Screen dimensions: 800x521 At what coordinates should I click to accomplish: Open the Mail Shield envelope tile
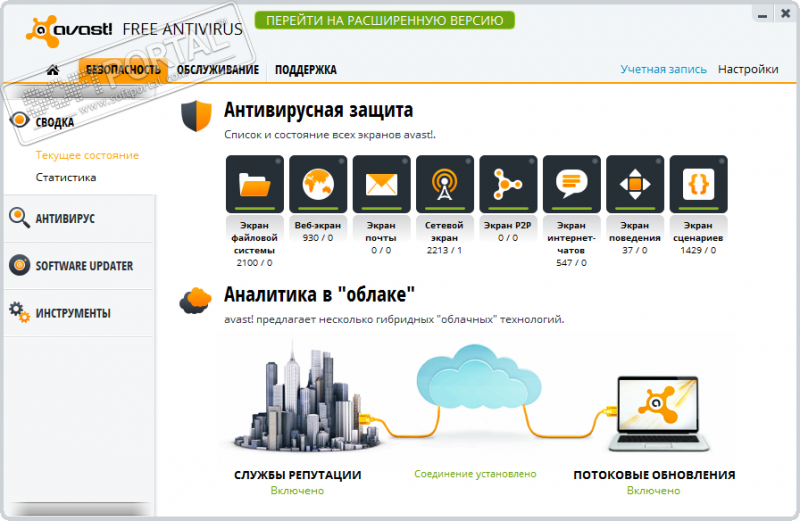pos(381,184)
